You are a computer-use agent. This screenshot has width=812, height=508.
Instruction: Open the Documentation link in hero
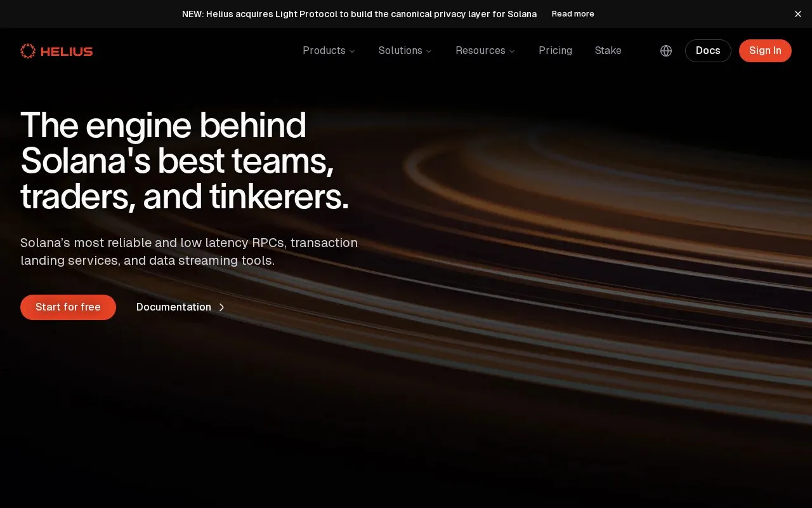point(181,307)
